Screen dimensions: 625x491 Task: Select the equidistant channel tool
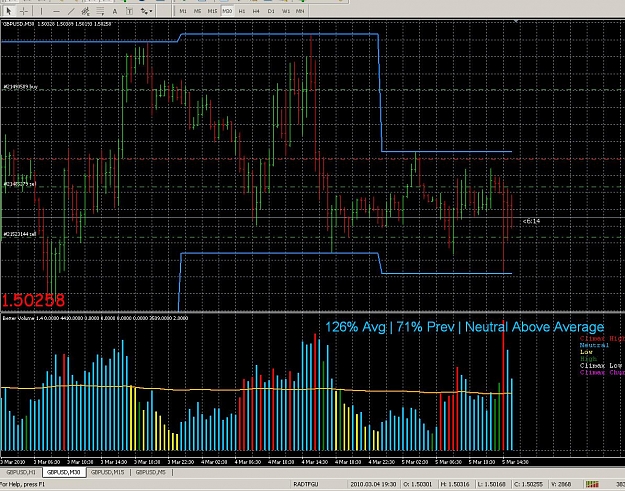(x=86, y=11)
